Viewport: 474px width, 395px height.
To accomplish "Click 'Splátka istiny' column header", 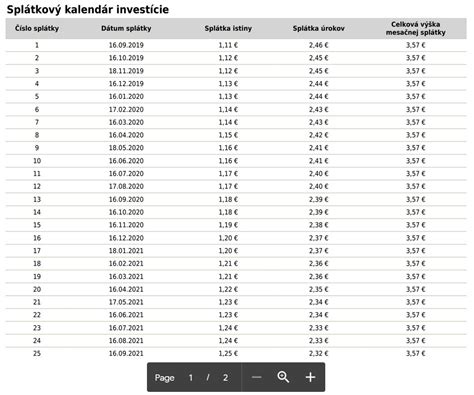I will point(228,28).
